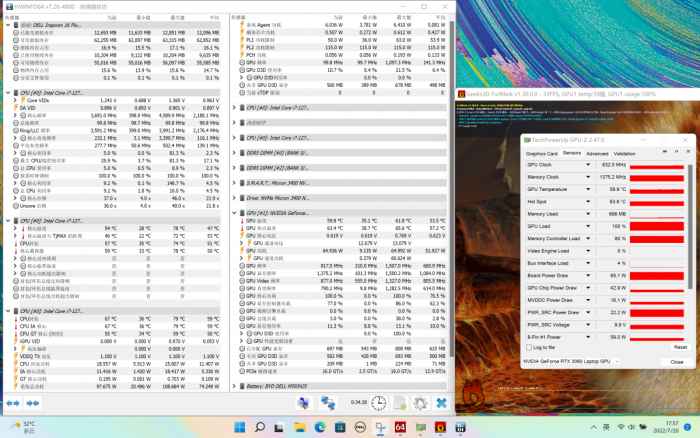This screenshot has width=700, height=438.
Task: Expand DDR5 DIMM [#2] sensor group
Action: [234, 168]
